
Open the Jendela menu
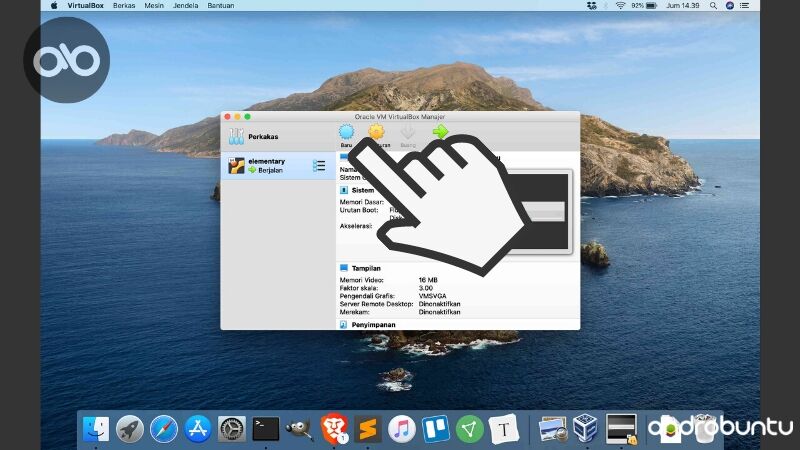pyautogui.click(x=185, y=6)
